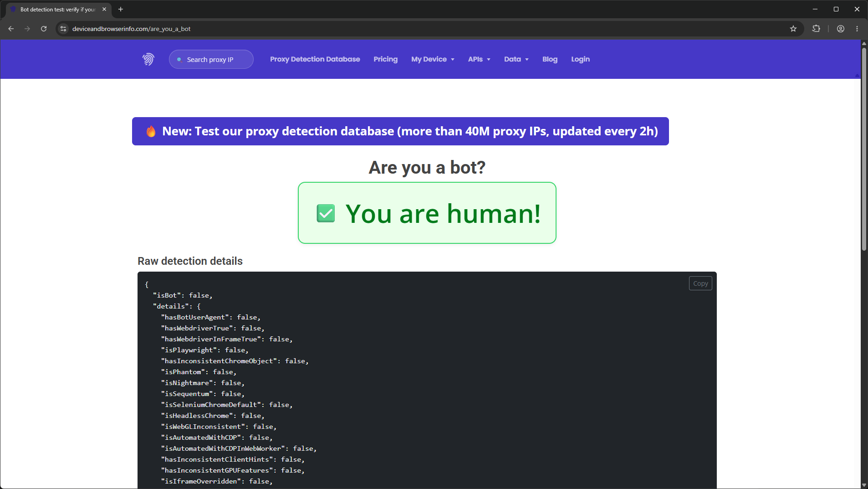Click the scrollbar up arrow
This screenshot has width=868, height=489.
click(x=864, y=43)
